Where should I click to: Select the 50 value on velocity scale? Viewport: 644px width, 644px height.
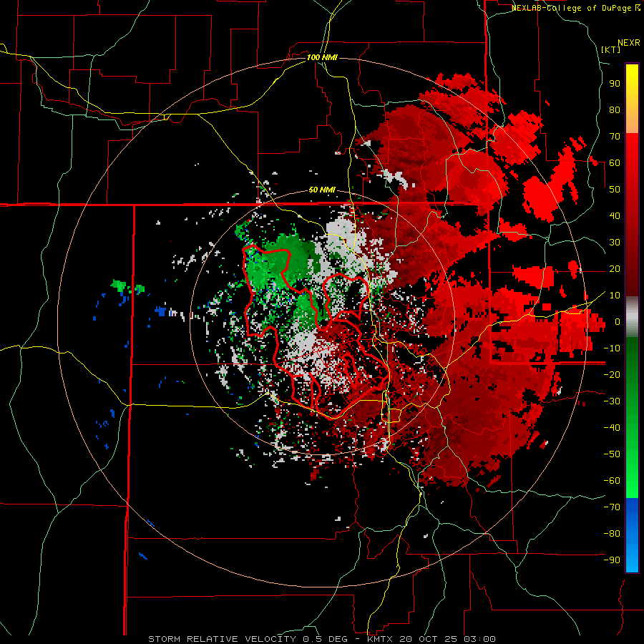615,190
